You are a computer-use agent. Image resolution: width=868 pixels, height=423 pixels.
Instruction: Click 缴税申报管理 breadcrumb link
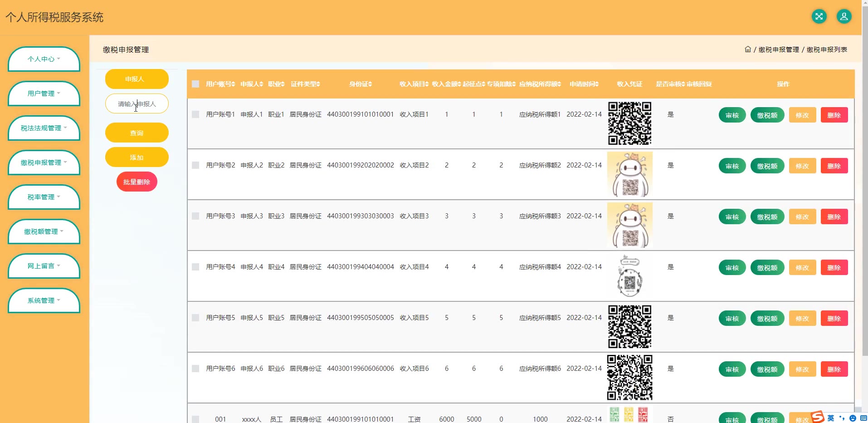[779, 49]
